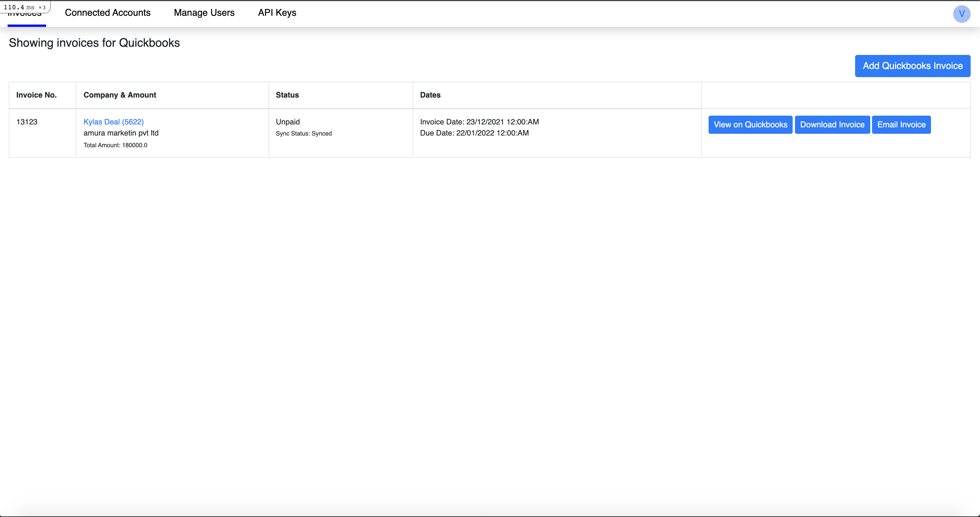Click the Unpaid status label

point(288,122)
